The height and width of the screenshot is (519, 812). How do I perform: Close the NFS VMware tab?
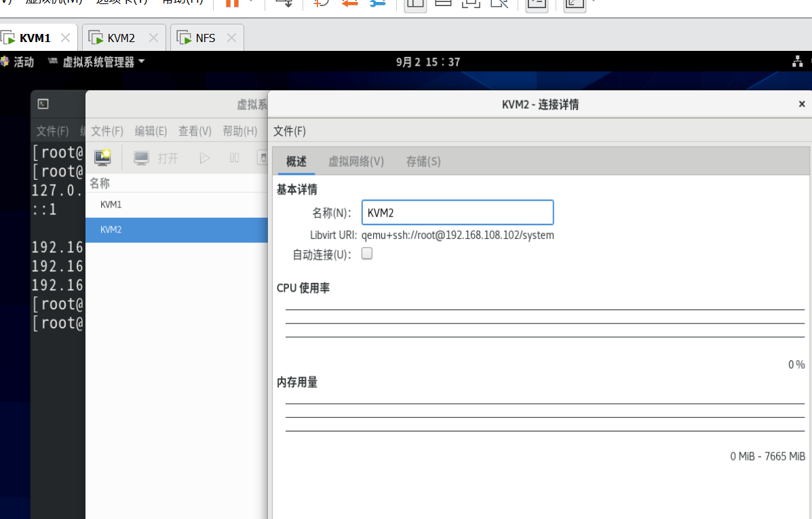[x=231, y=38]
